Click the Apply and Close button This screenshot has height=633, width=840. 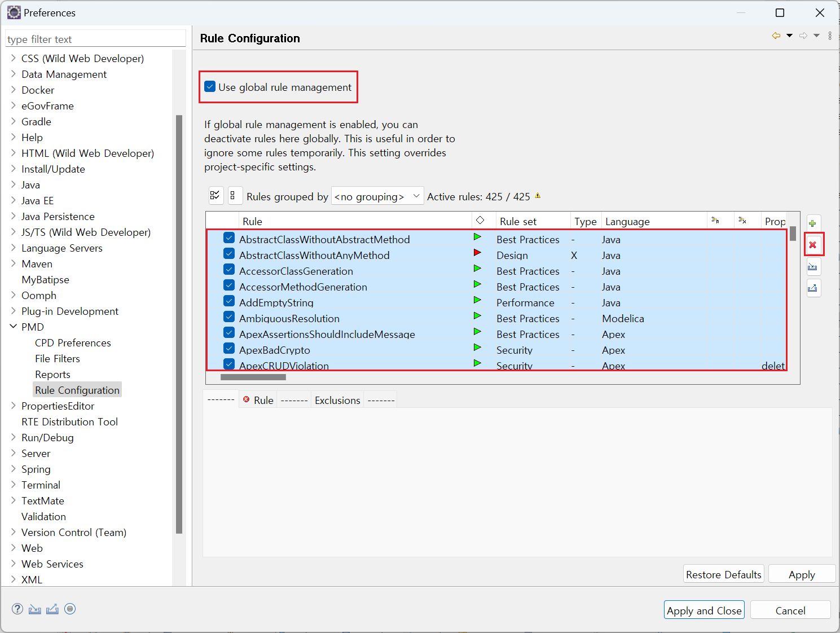[x=703, y=610]
